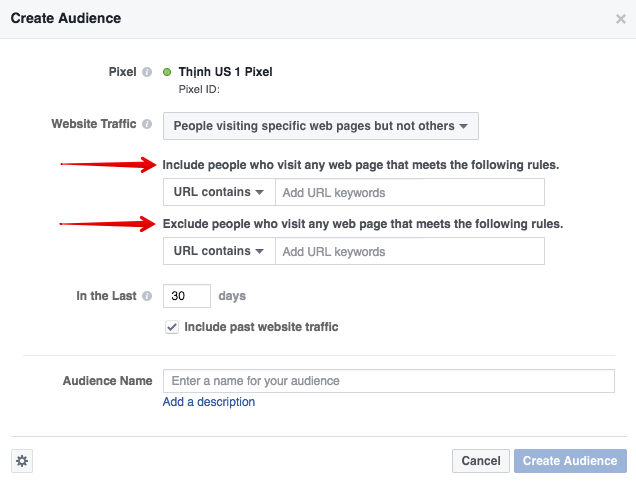Click the Exclude people rule heading

coord(363,224)
